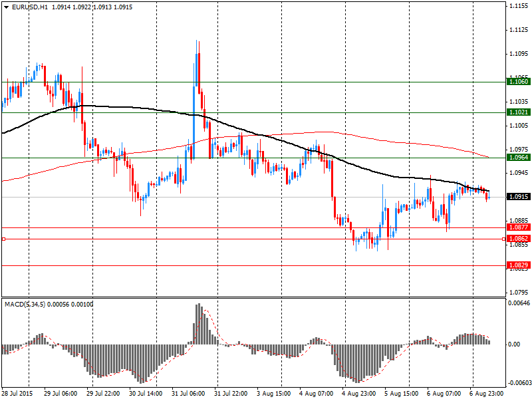Select the red 1.0877 price level tag

point(519,227)
